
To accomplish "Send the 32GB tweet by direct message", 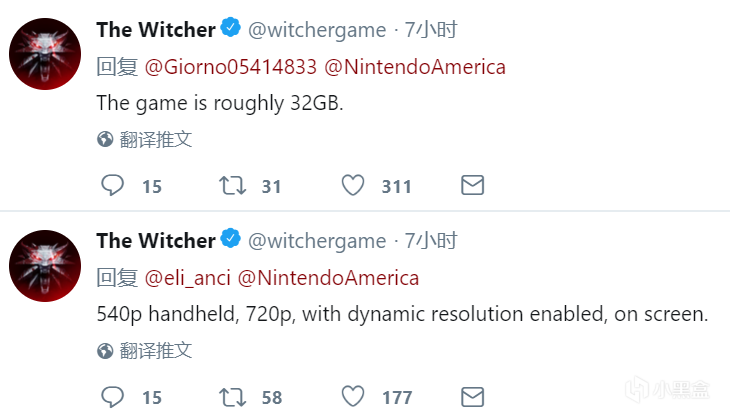I will (472, 185).
